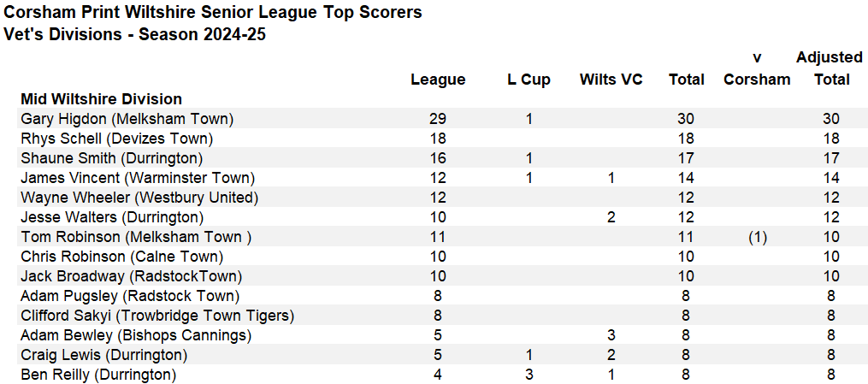Click Jesse Walters' Wilts VC value 2
The height and width of the screenshot is (384, 868).
611,217
